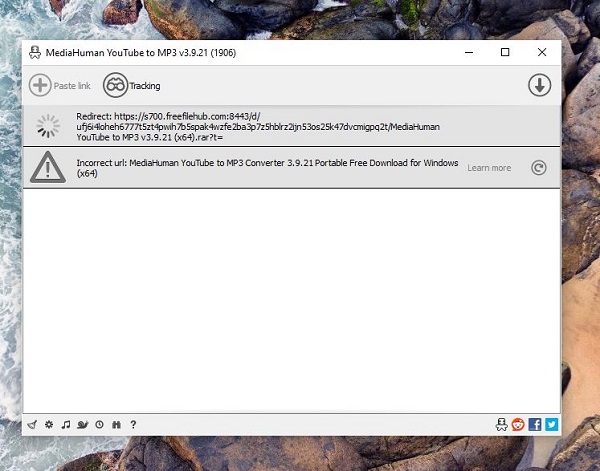Image resolution: width=600 pixels, height=471 pixels.
Task: Retry the Incorrect url item
Action: point(539,168)
